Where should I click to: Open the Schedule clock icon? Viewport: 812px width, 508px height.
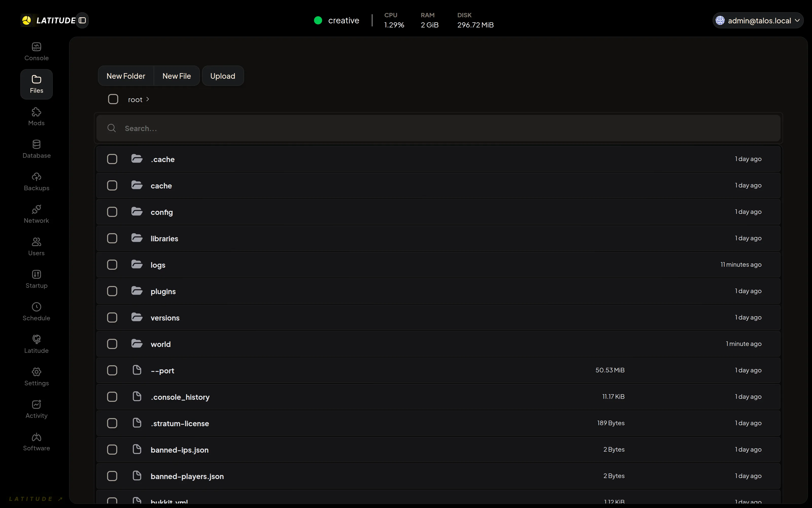(x=36, y=307)
